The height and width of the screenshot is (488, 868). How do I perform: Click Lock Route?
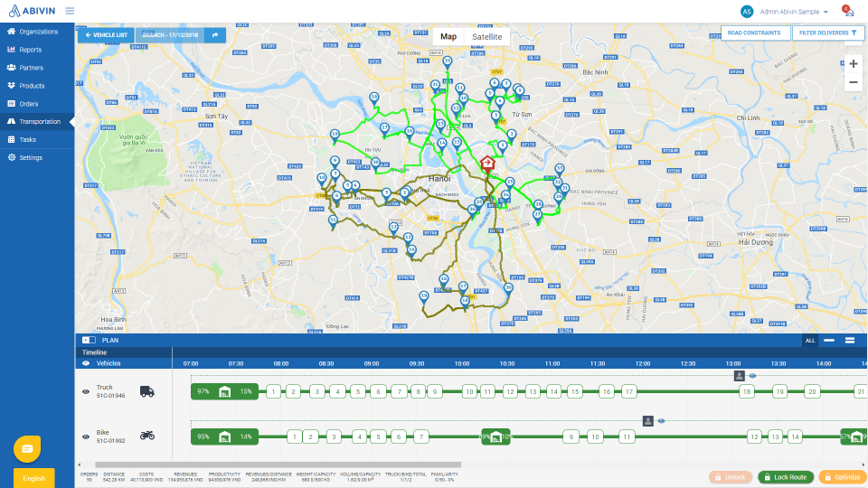pyautogui.click(x=786, y=477)
